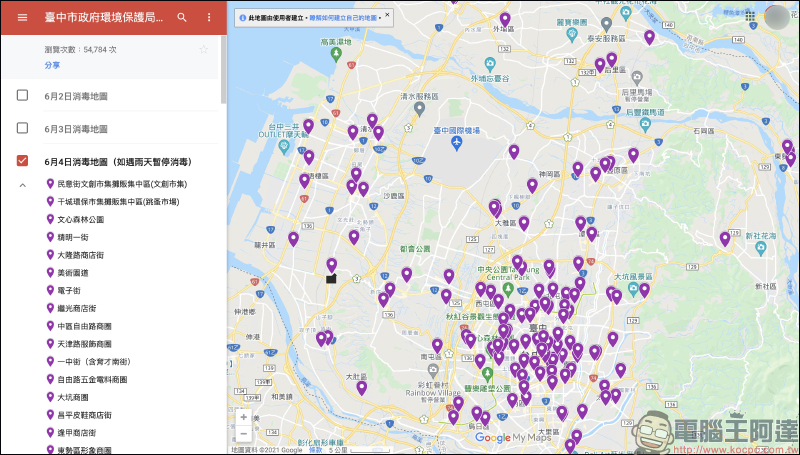Zoom out with the minus button
This screenshot has height=455, width=800.
coord(244,434)
